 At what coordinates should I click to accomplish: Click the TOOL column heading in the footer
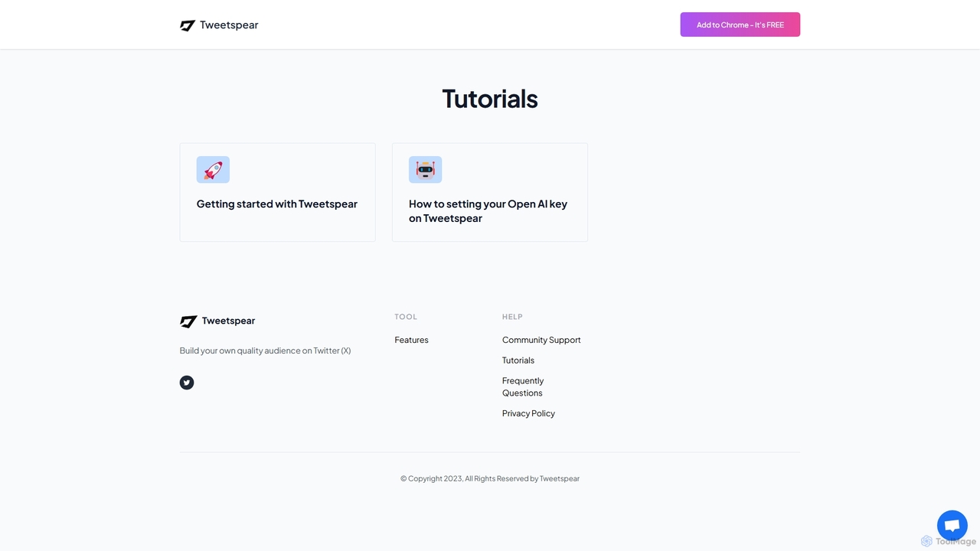coord(406,317)
